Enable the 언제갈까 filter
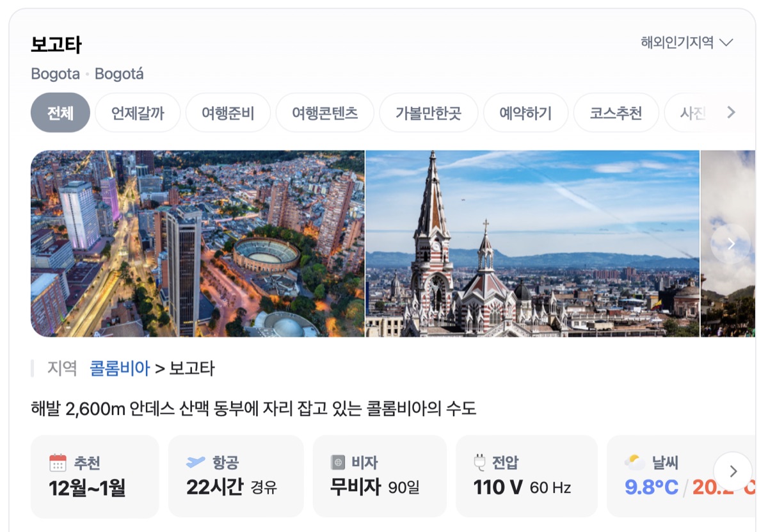This screenshot has height=532, width=768. point(138,112)
